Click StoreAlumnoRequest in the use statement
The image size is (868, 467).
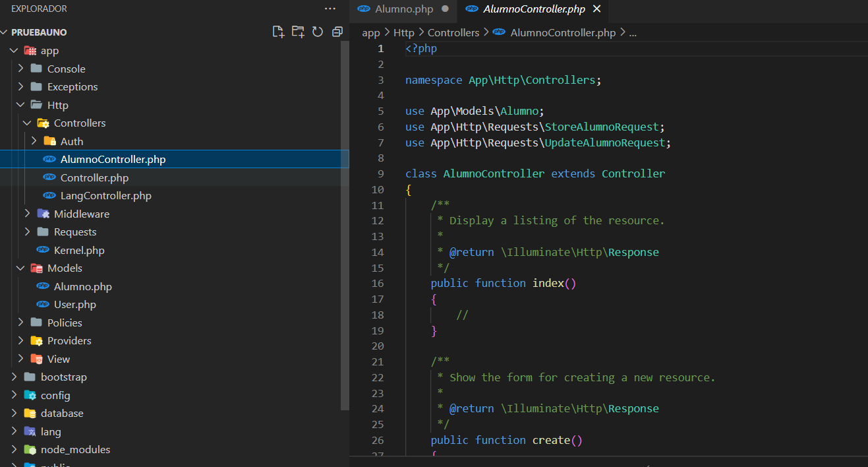pos(601,127)
